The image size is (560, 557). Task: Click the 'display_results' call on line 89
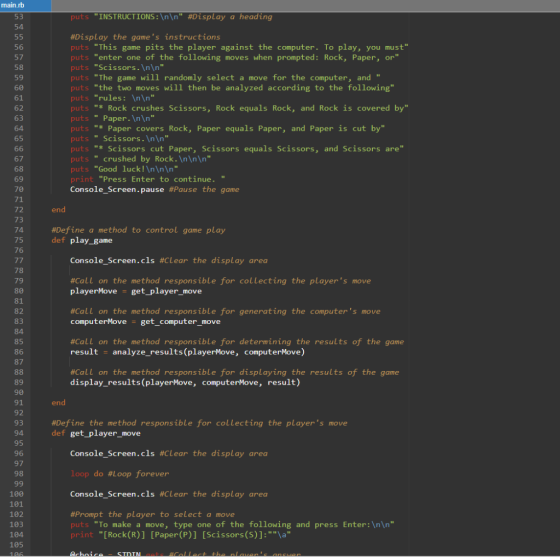click(185, 382)
